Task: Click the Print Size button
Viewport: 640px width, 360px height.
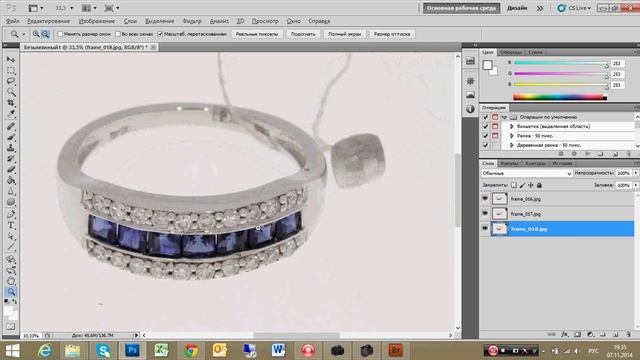Action: pyautogui.click(x=392, y=34)
